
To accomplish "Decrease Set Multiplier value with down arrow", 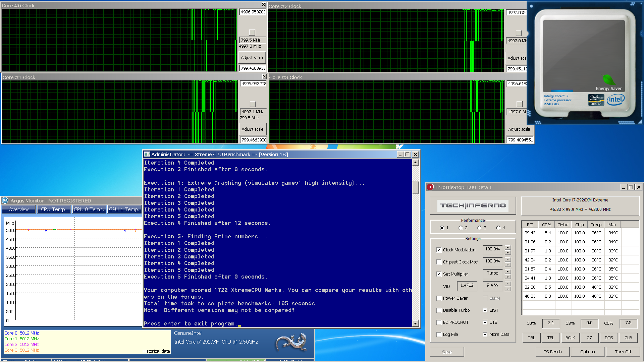I will point(508,277).
